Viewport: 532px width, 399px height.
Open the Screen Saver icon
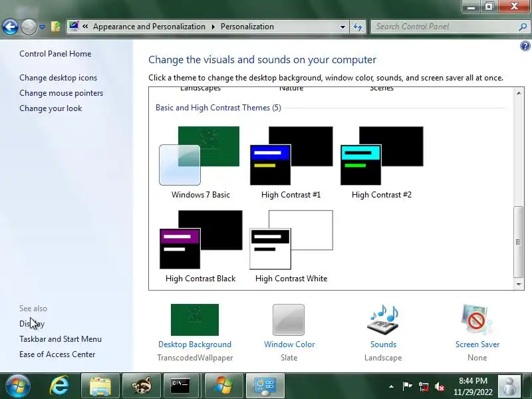477,320
